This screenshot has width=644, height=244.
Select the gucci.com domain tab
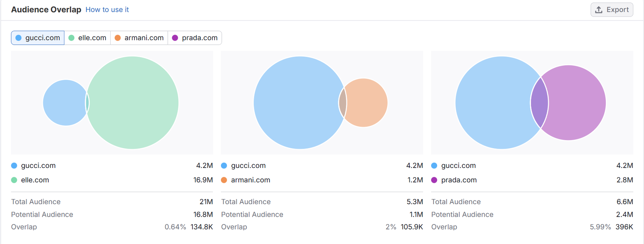coord(38,38)
